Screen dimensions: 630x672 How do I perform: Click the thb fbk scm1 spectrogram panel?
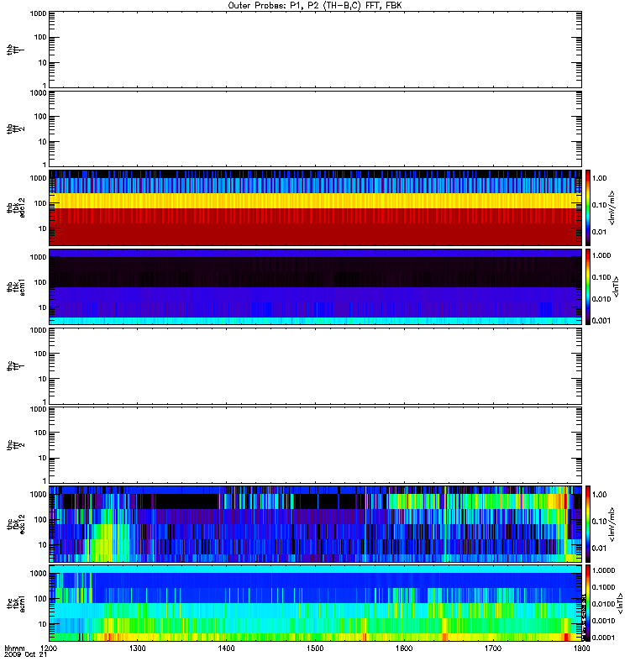(x=316, y=286)
